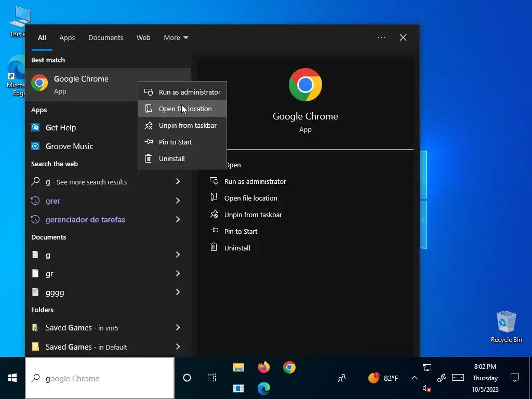This screenshot has width=532, height=399.
Task: Expand arrow next to 'gerenciador de tarefas'
Action: pos(178,219)
